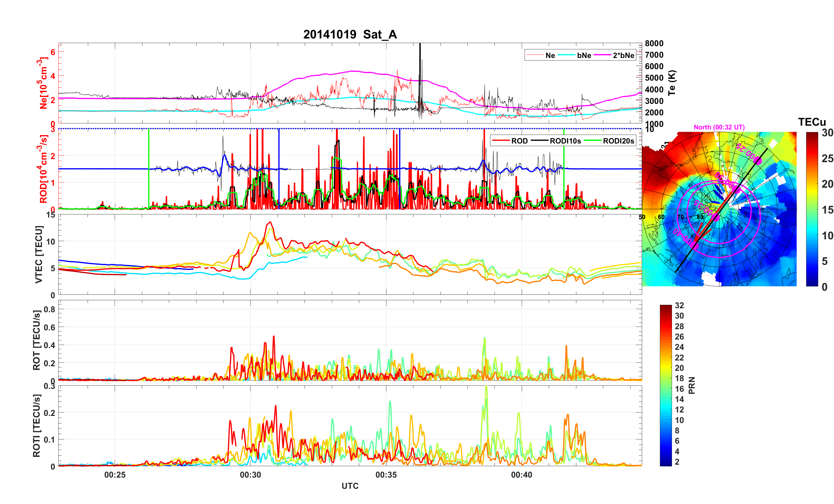The height and width of the screenshot is (504, 834).
Task: Click the UTC x-axis label
Action: point(350,486)
